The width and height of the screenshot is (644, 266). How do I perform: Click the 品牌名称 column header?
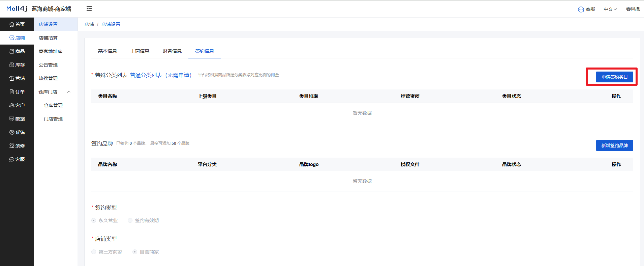(x=108, y=164)
